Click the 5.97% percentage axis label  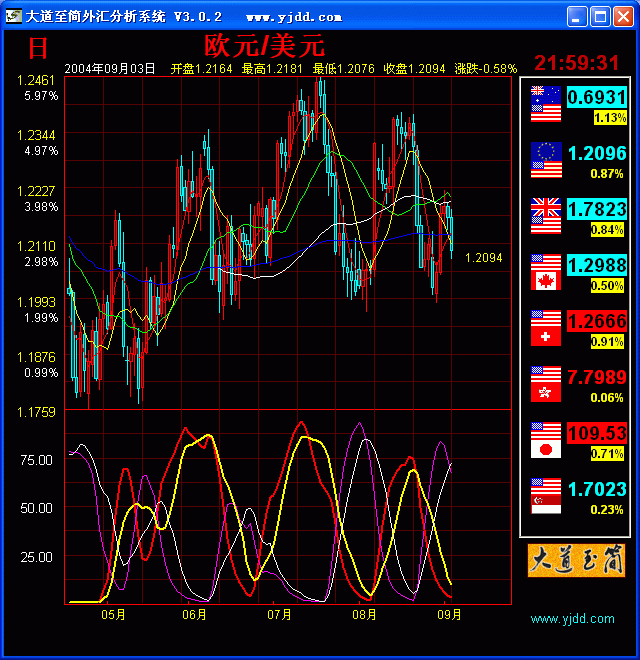click(x=41, y=96)
